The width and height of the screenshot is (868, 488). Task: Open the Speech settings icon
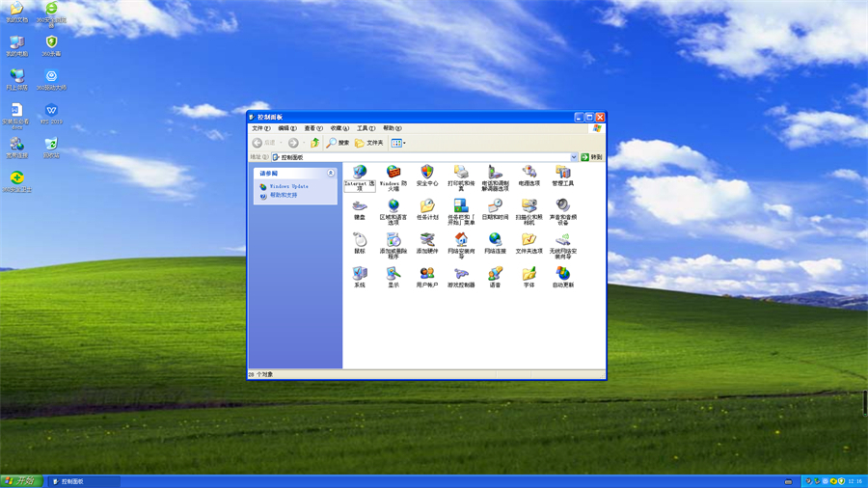pyautogui.click(x=495, y=277)
